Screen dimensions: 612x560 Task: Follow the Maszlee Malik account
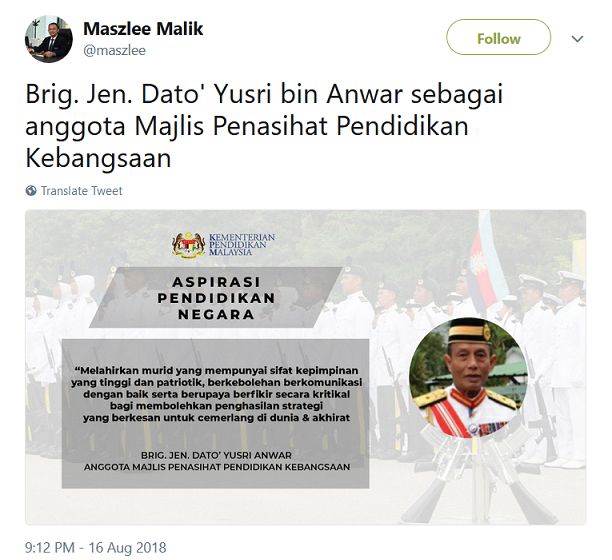[x=498, y=37]
